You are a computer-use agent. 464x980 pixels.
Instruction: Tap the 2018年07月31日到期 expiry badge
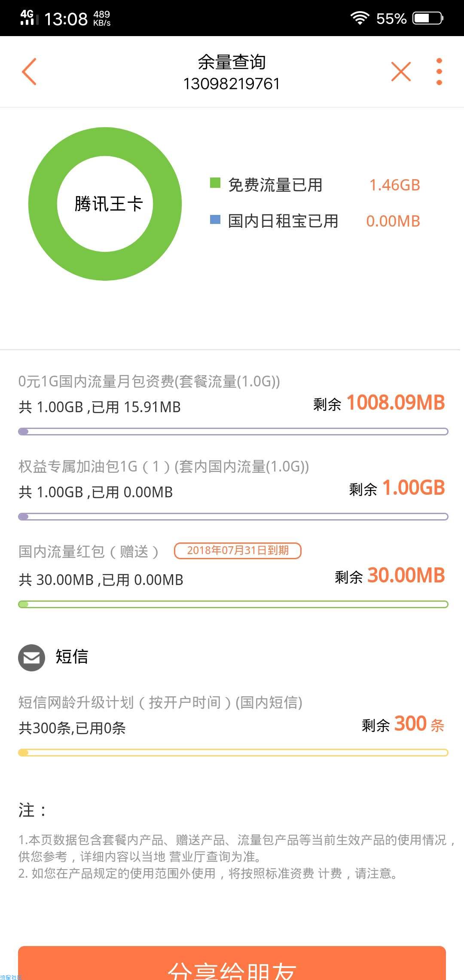click(x=238, y=551)
